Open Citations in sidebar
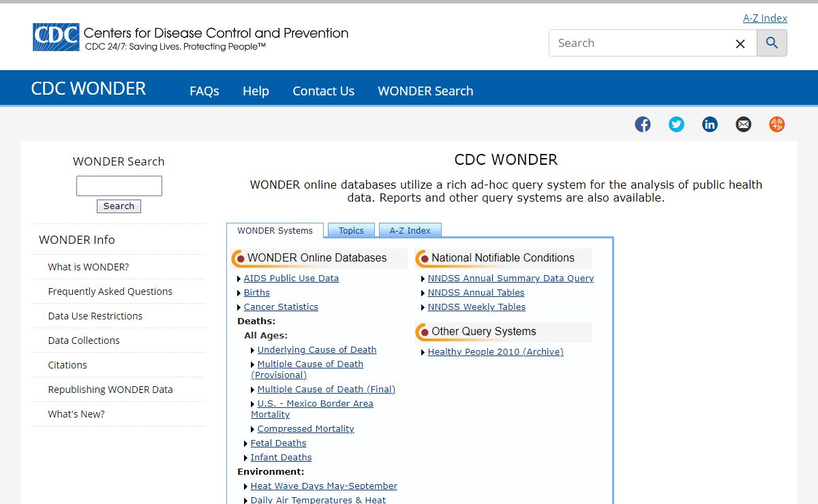The width and height of the screenshot is (818, 504). coord(67,365)
